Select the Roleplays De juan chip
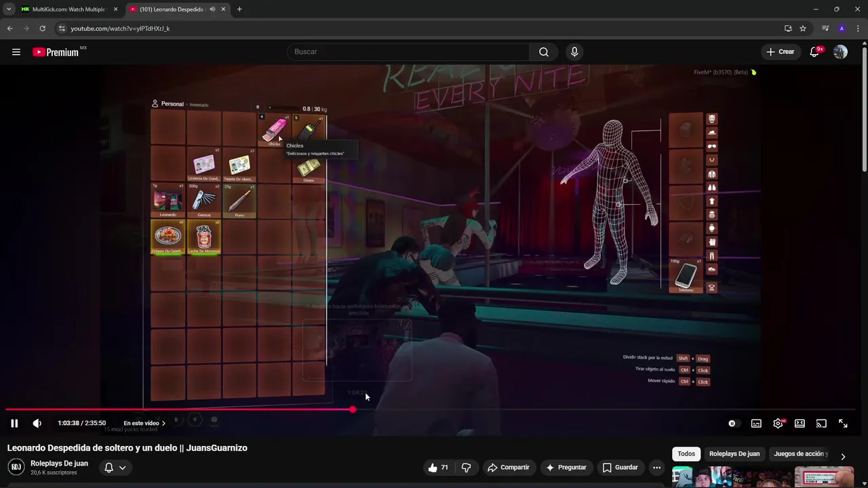This screenshot has width=868, height=488. [x=734, y=454]
